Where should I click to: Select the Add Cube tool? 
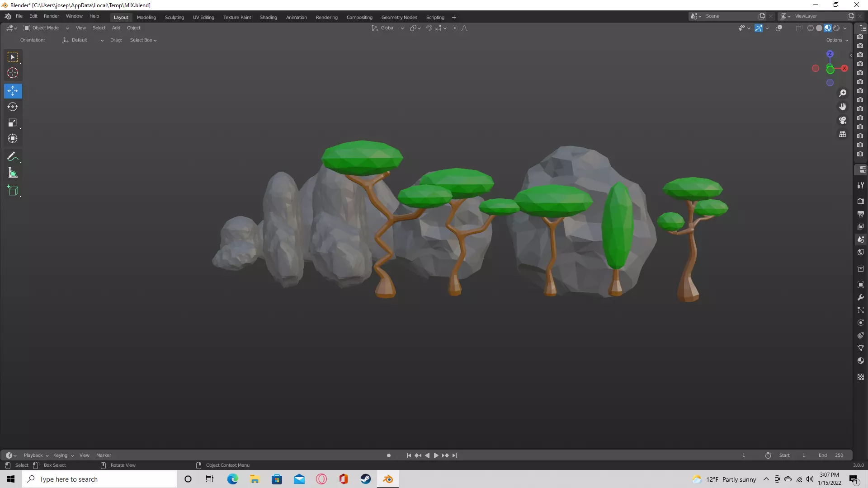coord(13,191)
